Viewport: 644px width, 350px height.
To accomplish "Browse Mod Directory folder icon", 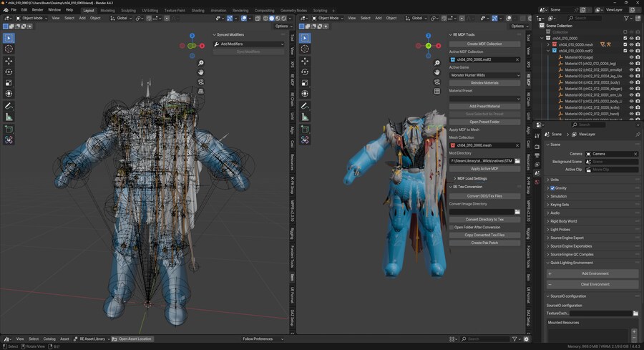I will pyautogui.click(x=517, y=161).
